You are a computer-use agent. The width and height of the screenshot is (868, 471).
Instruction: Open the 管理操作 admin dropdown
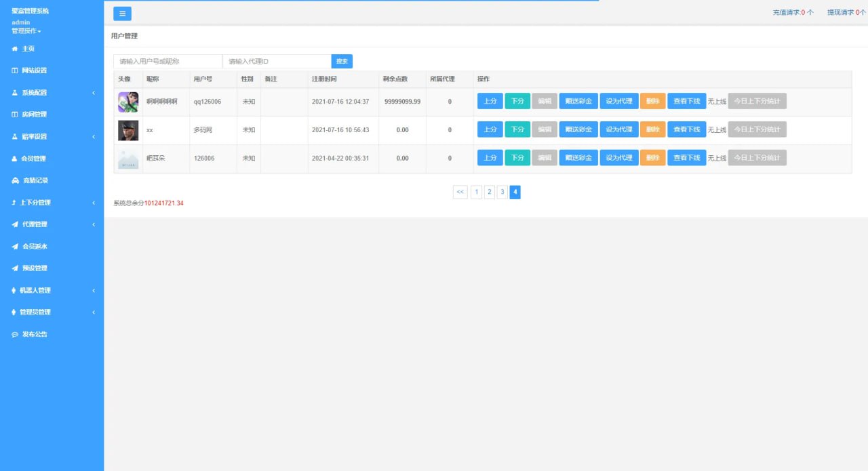[x=26, y=31]
